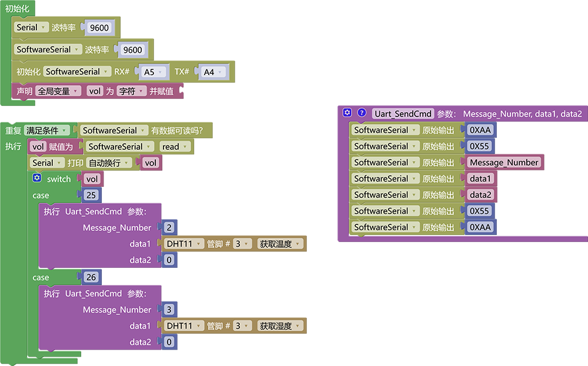The image size is (588, 366).
Task: Select the vol block in Serial 打印 row
Action: click(x=151, y=163)
